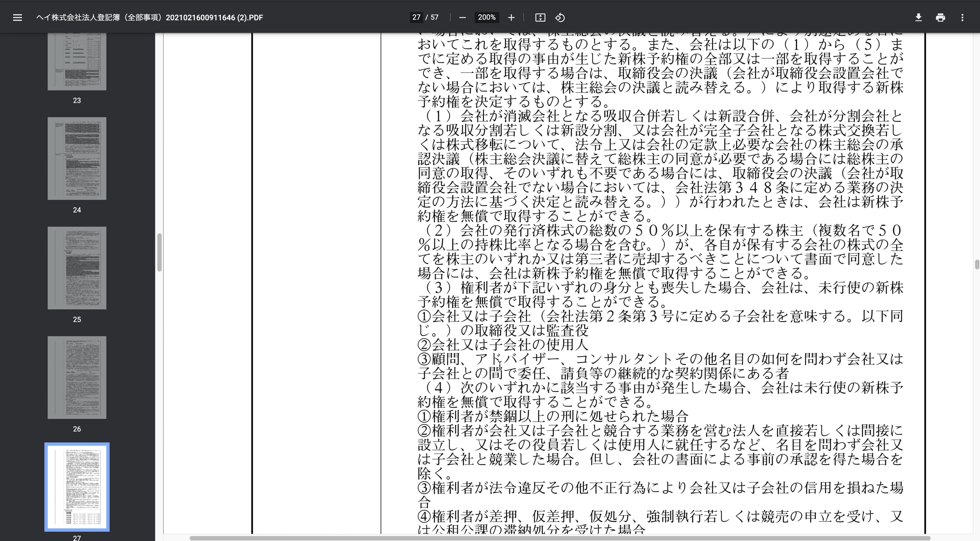Click the 200% zoom level field

tap(487, 18)
